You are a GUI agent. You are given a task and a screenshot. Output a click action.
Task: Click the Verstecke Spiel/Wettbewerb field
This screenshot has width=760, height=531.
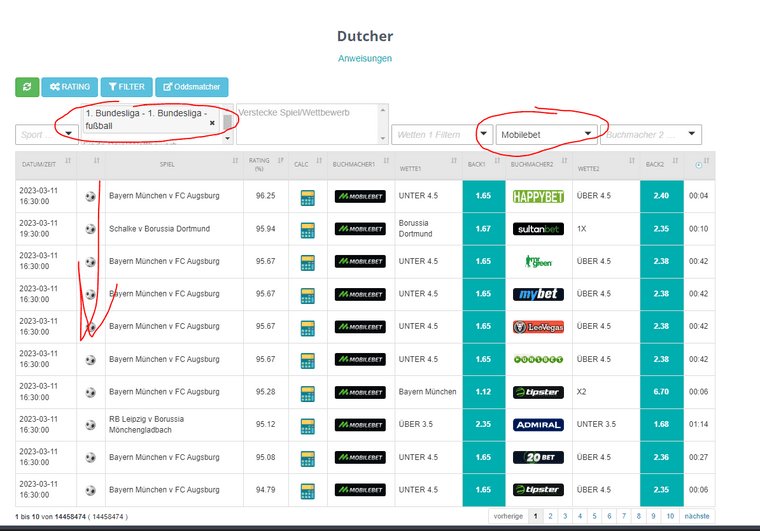312,124
